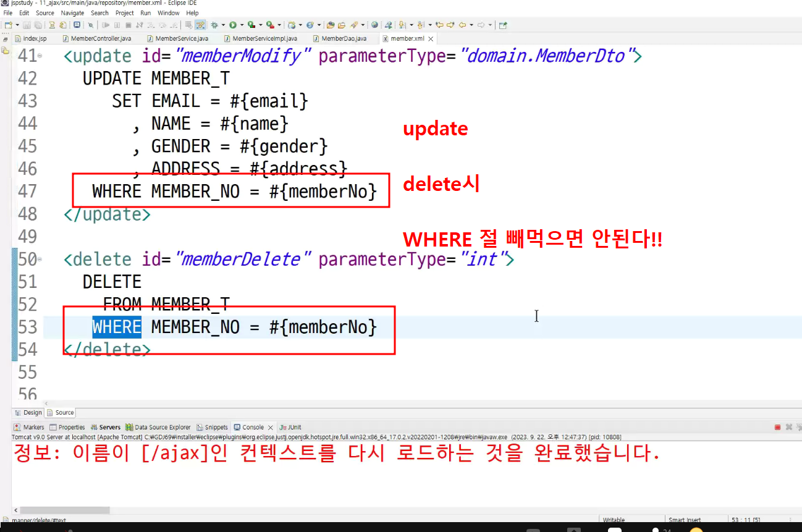Open the Debug dropdown arrow
Image resolution: width=802 pixels, height=532 pixels.
pyautogui.click(x=223, y=25)
